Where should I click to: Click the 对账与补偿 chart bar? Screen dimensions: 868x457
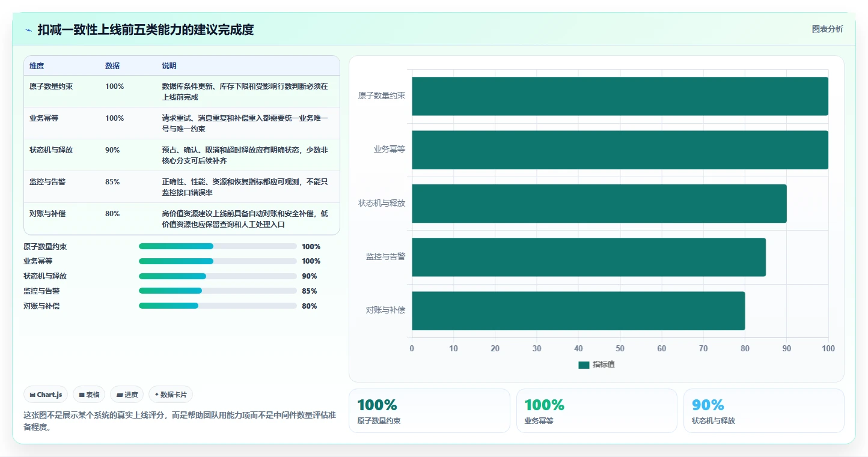point(578,310)
